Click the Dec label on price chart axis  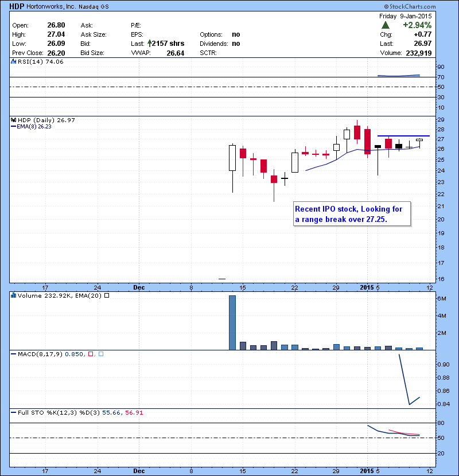point(139,287)
